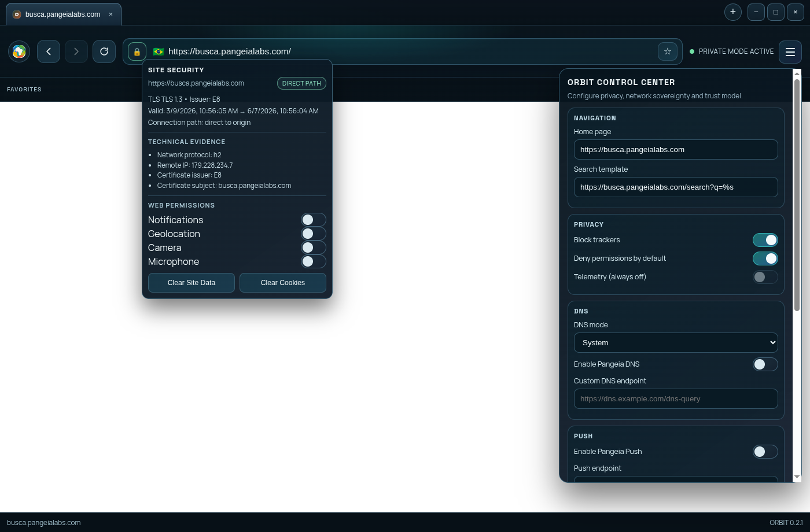Screen dimensions: 810x532
Task: Click the Certificate issuer: E8 entry
Action: 189,175
